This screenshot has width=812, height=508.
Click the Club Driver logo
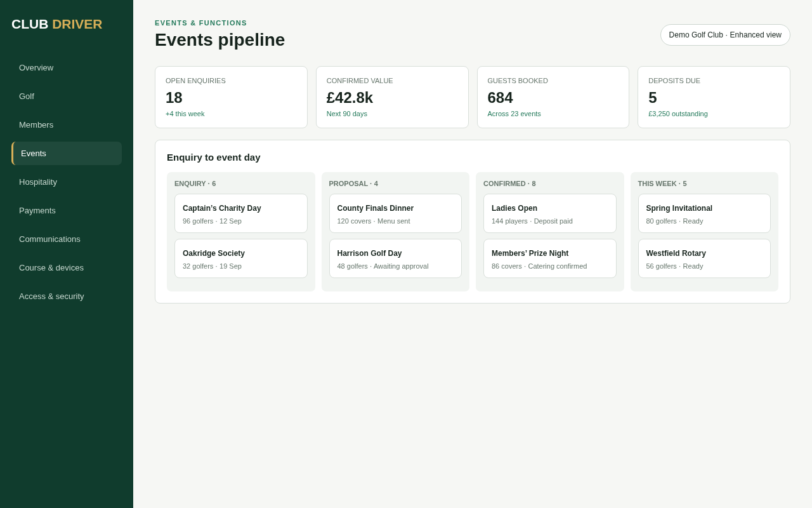(x=56, y=24)
